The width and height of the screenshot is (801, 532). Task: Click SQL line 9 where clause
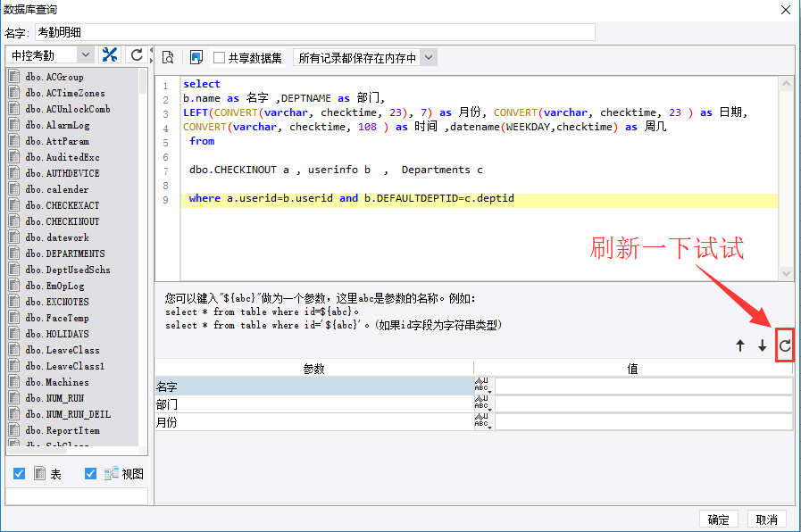[480, 198]
